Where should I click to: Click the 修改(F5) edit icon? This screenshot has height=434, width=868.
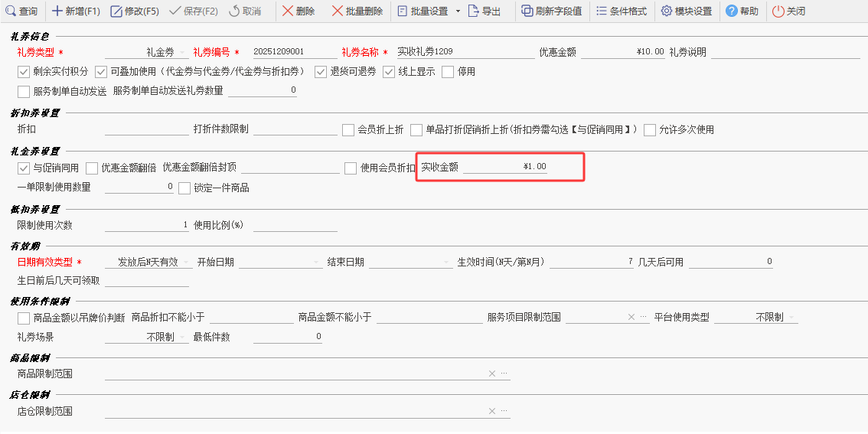116,11
